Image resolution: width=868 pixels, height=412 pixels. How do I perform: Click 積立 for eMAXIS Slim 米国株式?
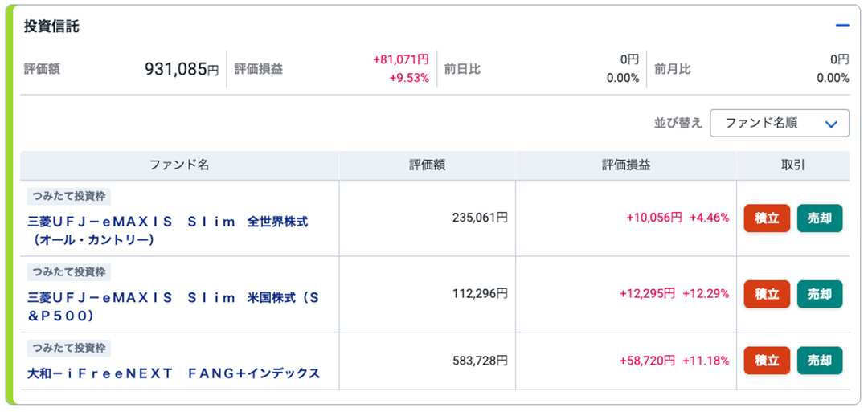coord(767,294)
